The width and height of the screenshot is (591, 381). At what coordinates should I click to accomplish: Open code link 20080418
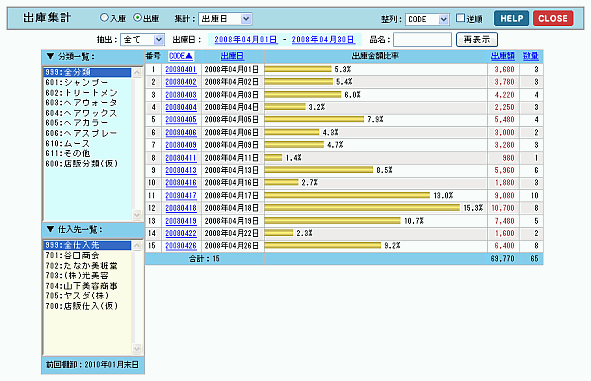pos(181,208)
